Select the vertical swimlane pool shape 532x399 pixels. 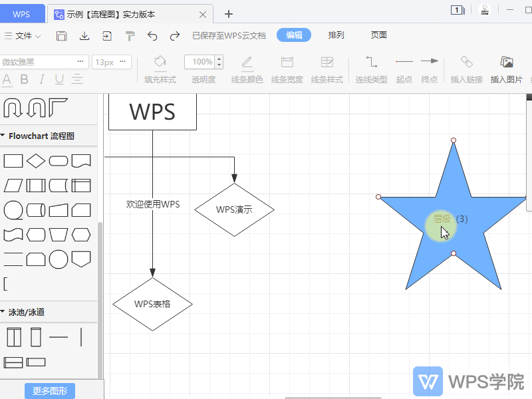pyautogui.click(x=14, y=337)
